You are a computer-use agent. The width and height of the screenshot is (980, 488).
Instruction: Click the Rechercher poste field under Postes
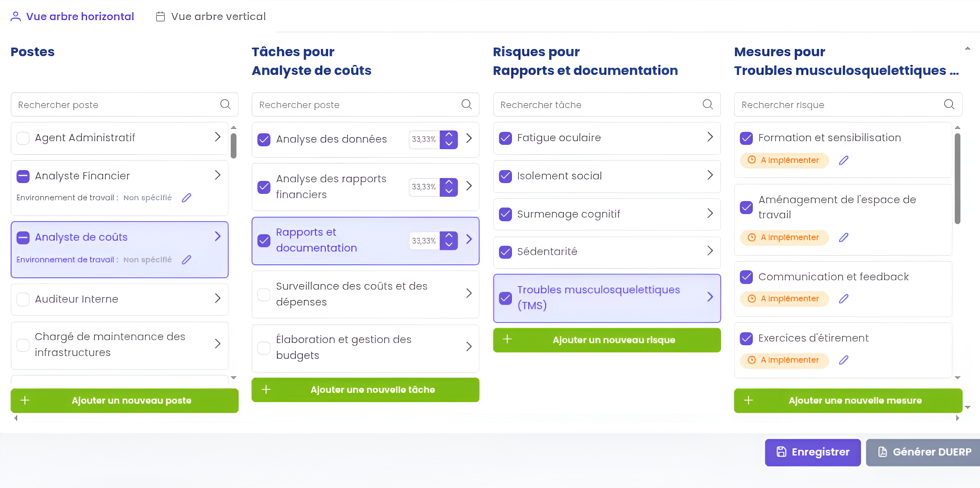[x=118, y=105]
